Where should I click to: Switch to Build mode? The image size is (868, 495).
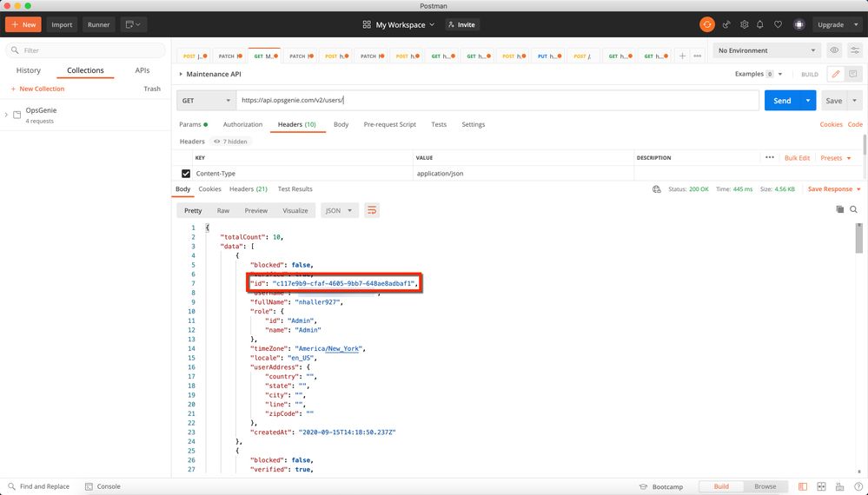(x=721, y=486)
